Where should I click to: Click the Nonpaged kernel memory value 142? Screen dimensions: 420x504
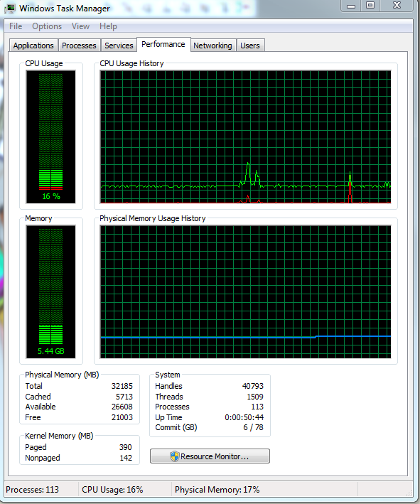point(126,458)
